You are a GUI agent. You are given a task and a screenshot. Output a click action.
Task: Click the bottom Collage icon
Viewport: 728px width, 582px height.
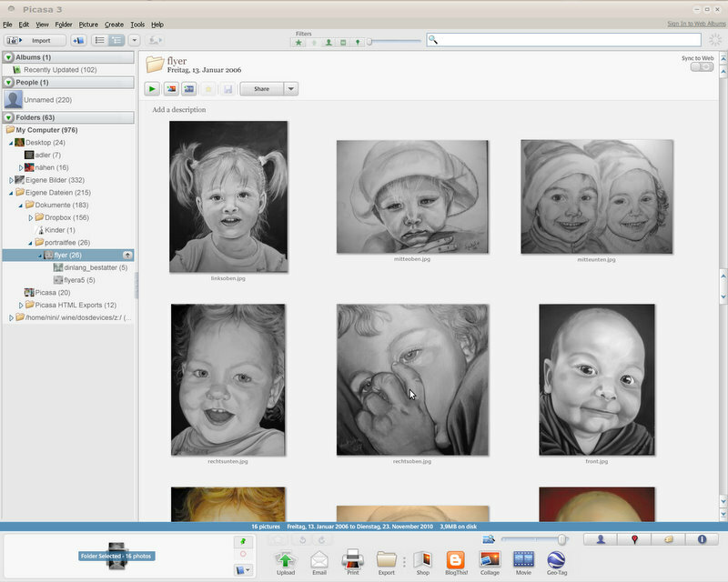(490, 563)
